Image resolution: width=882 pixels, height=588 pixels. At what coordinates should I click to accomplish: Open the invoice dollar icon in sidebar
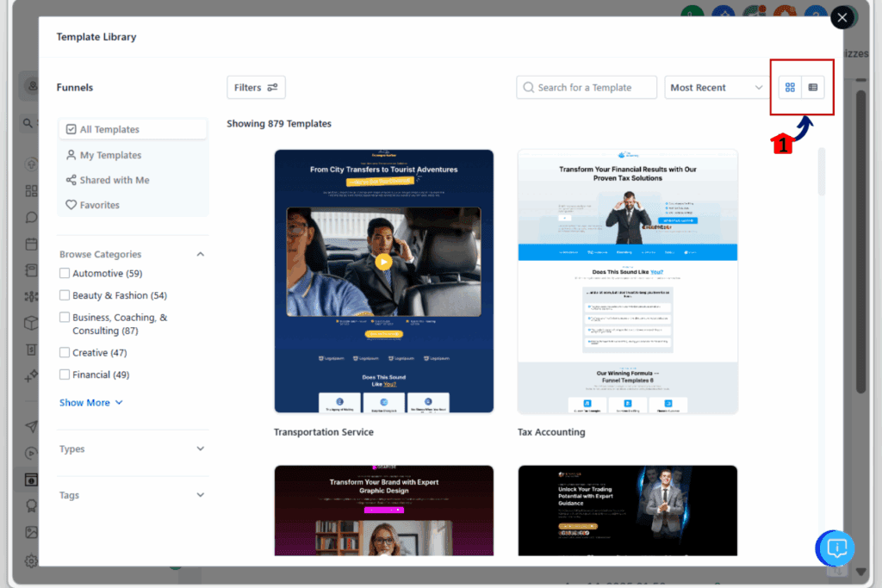click(32, 349)
